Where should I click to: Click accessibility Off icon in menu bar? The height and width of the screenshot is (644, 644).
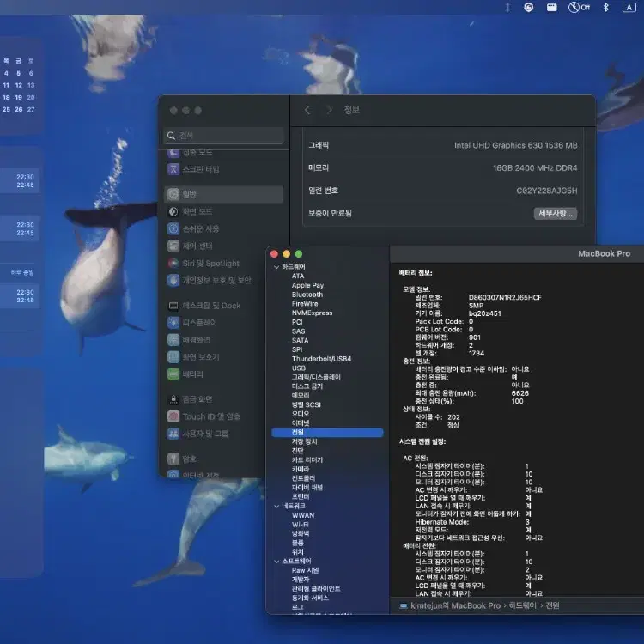[x=579, y=8]
